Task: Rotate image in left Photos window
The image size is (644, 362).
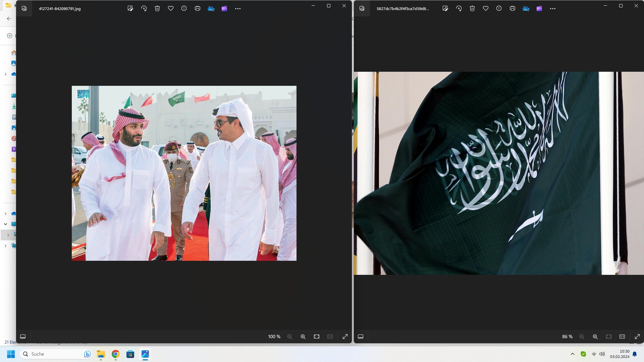Action: (x=144, y=8)
